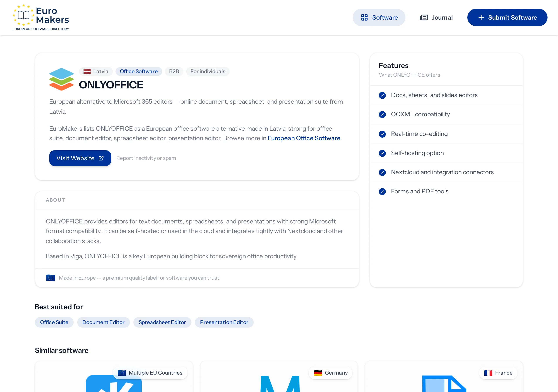The height and width of the screenshot is (392, 558).
Task: Click the France country badge
Action: [x=498, y=373]
